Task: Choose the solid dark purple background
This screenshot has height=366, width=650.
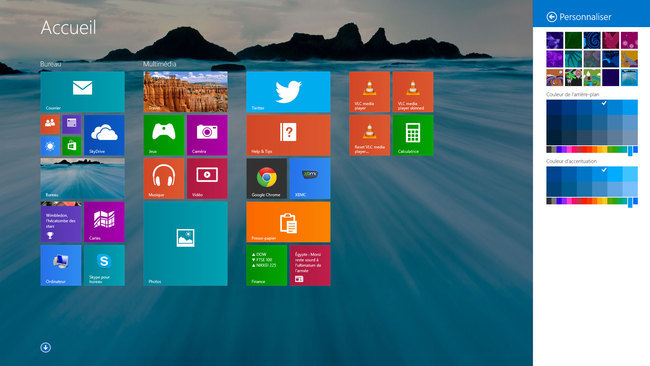Action: 611,78
